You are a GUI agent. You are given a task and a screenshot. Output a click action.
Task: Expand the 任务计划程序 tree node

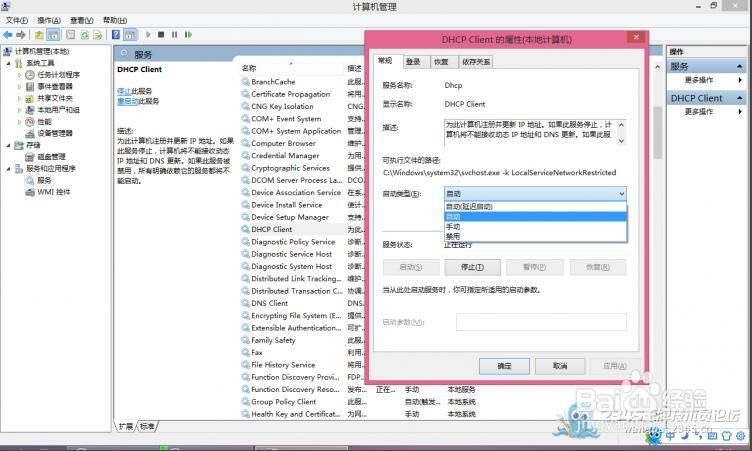20,75
